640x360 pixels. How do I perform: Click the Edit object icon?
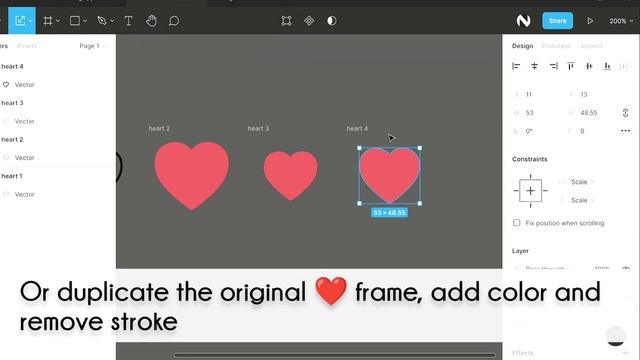point(286,21)
